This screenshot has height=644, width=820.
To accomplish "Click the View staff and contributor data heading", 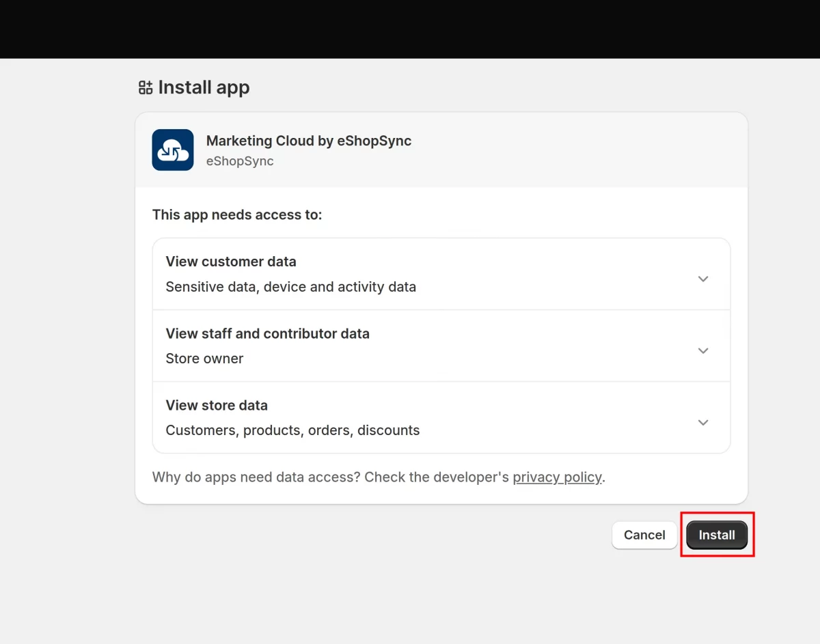I will pos(268,333).
